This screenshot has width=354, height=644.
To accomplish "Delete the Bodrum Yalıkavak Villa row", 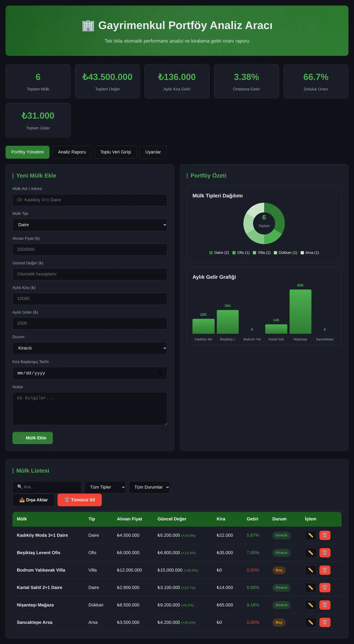I will (325, 570).
